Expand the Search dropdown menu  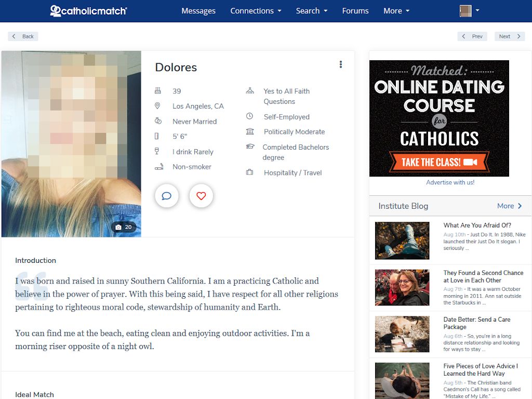click(311, 11)
